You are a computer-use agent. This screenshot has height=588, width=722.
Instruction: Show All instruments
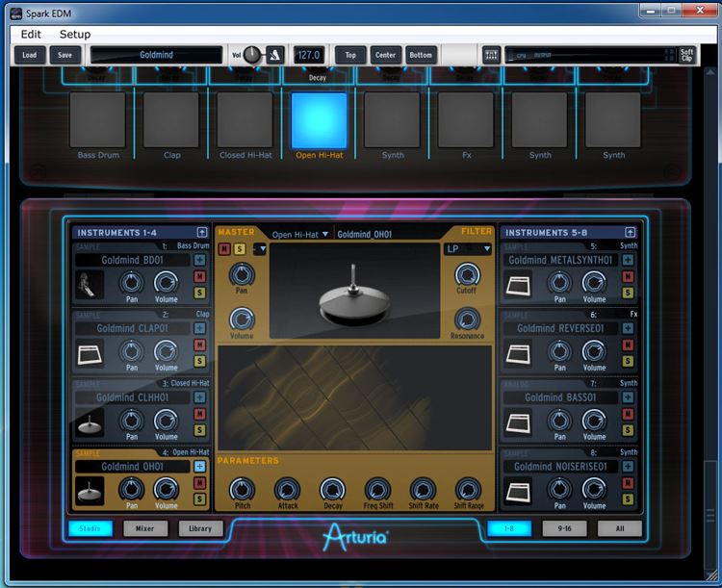620,528
